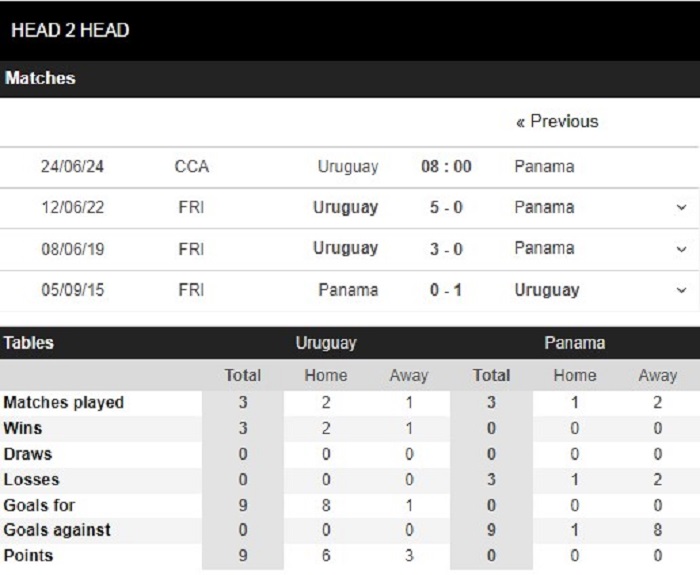700x575 pixels.
Task: Click the Uruguay header in Tables section
Action: pos(326,343)
